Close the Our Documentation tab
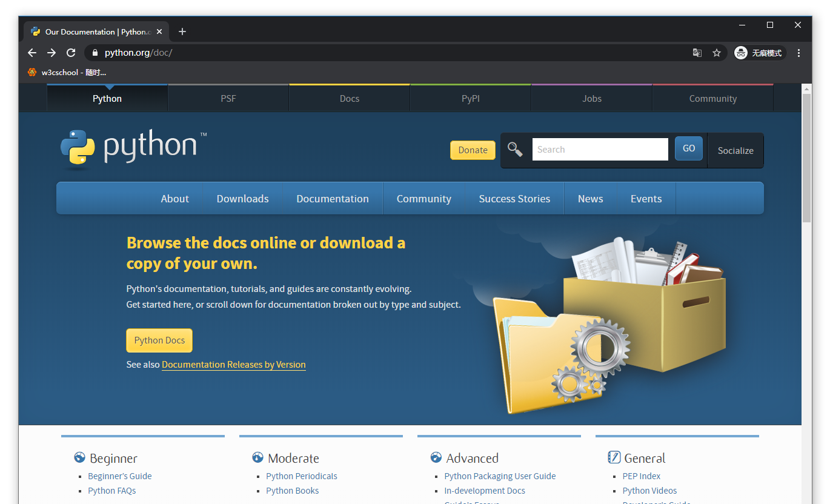Screen dimensions: 830x504 click(159, 31)
